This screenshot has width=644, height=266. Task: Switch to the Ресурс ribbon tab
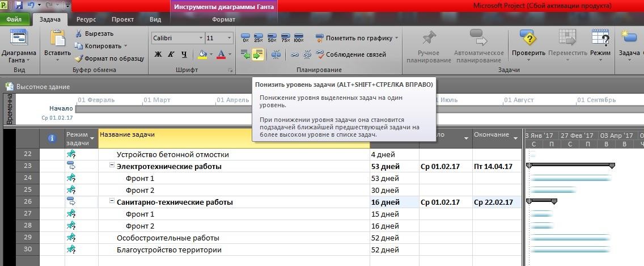86,19
